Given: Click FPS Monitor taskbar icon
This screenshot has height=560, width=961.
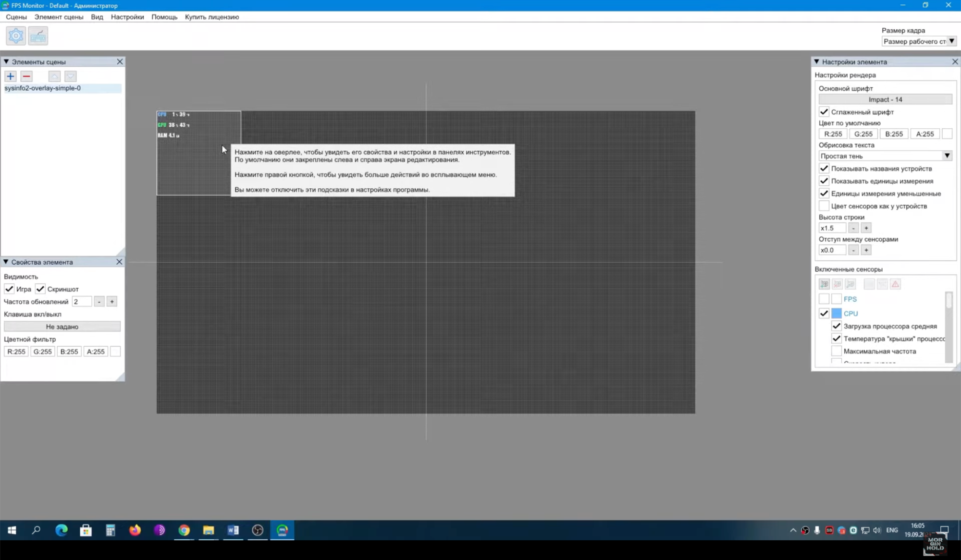Looking at the screenshot, I should 282,530.
